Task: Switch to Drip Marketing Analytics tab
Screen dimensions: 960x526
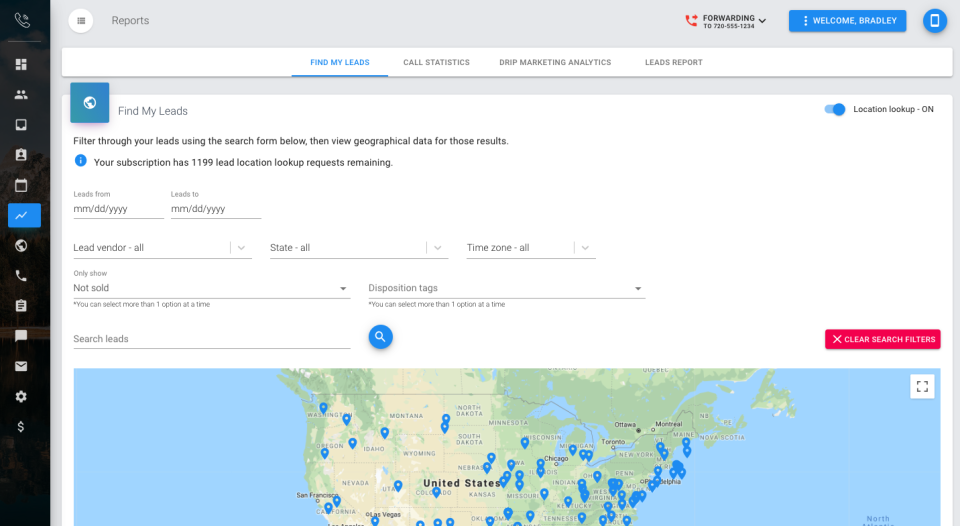Action: pyautogui.click(x=555, y=62)
